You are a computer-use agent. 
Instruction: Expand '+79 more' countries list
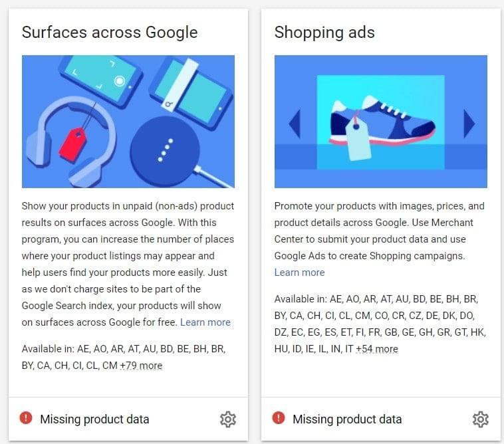point(141,366)
